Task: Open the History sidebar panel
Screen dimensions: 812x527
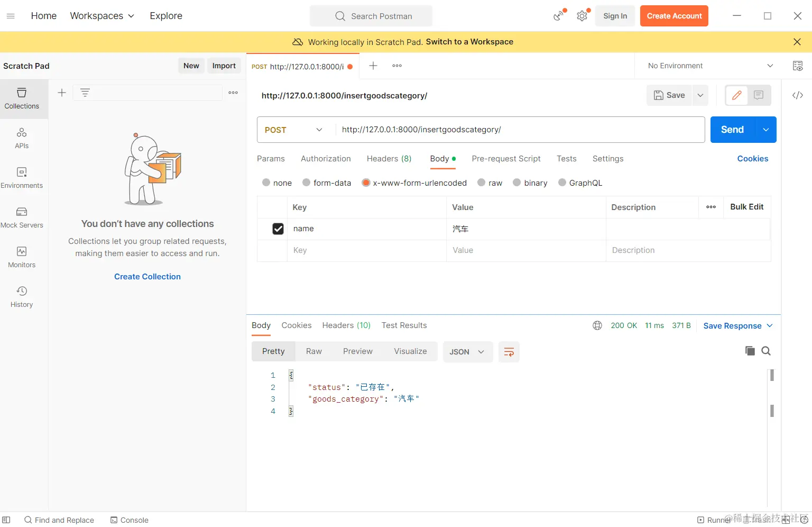Action: [22, 297]
